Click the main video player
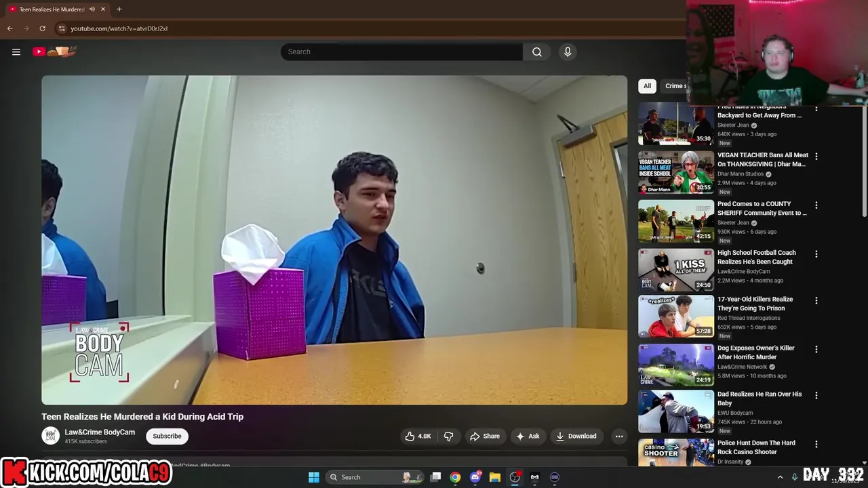This screenshot has height=488, width=868. click(334, 240)
